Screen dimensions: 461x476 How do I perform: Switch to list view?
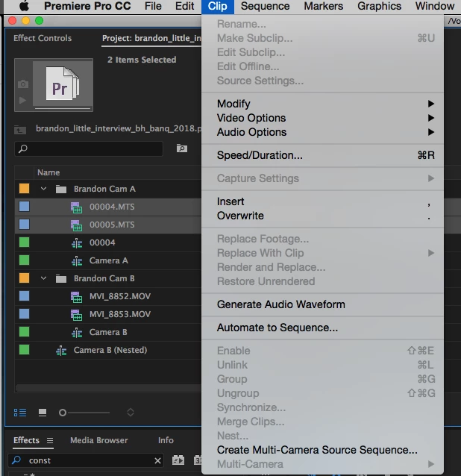[20, 413]
